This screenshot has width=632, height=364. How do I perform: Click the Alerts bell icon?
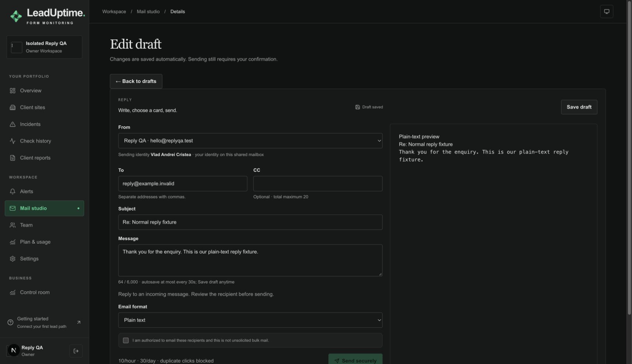[x=13, y=192]
